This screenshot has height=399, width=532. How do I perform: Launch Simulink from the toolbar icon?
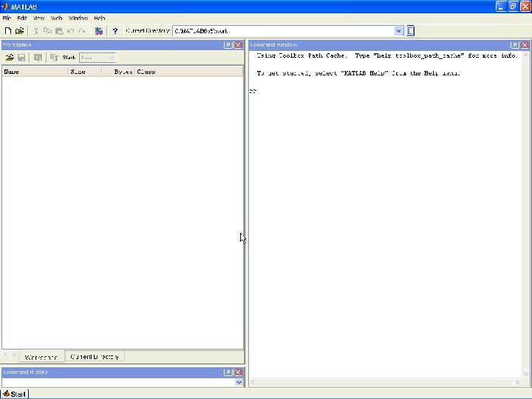[x=99, y=31]
